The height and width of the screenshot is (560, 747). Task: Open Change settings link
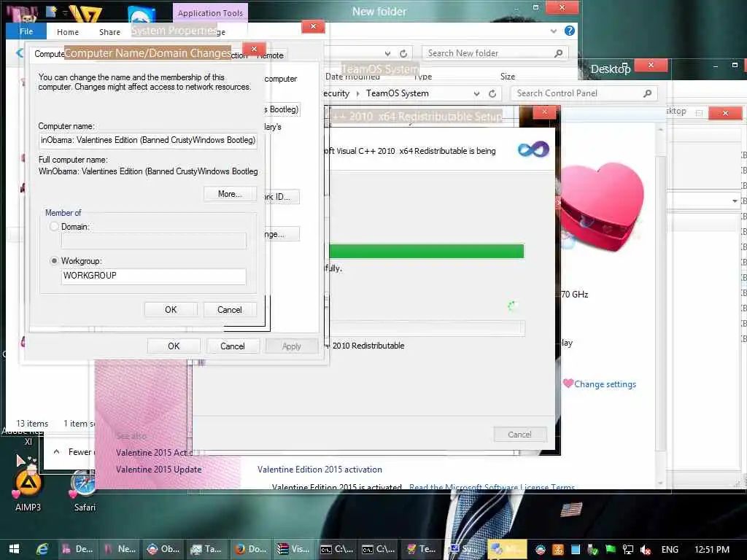click(605, 384)
